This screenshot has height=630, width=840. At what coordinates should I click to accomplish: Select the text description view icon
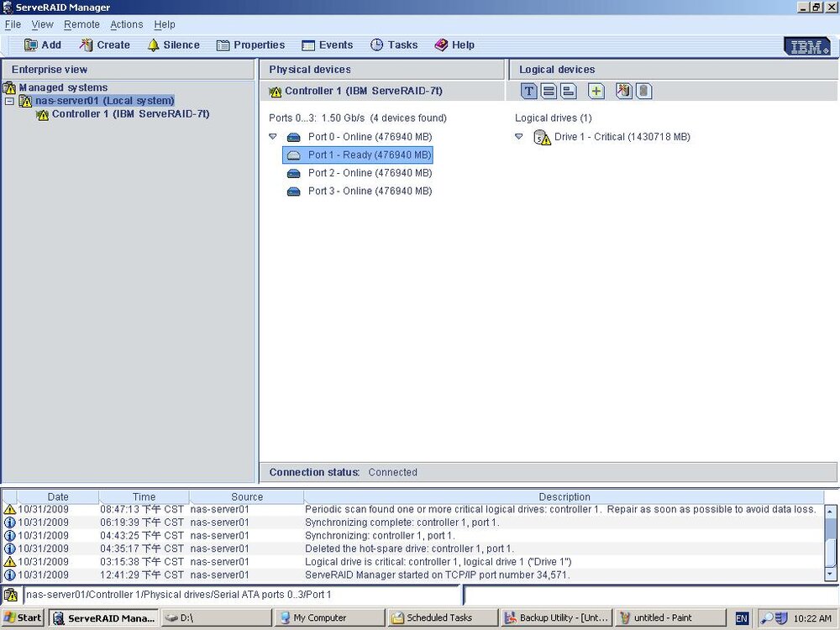click(x=528, y=91)
